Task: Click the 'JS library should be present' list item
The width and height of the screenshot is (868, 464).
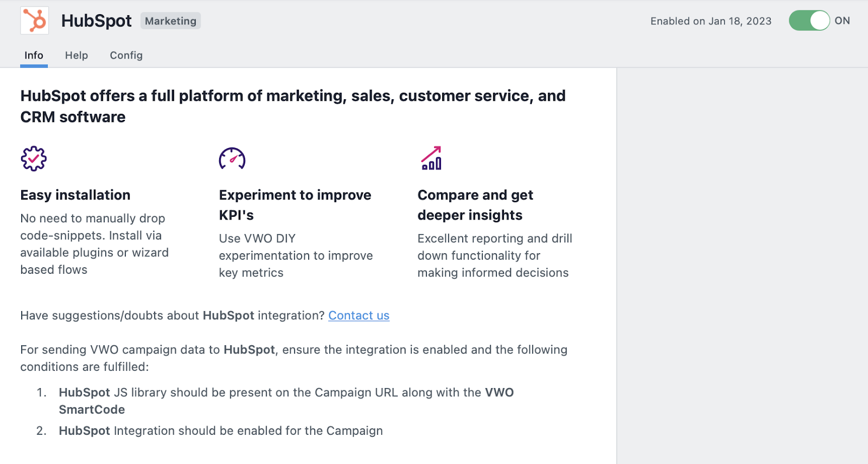Action: (286, 401)
